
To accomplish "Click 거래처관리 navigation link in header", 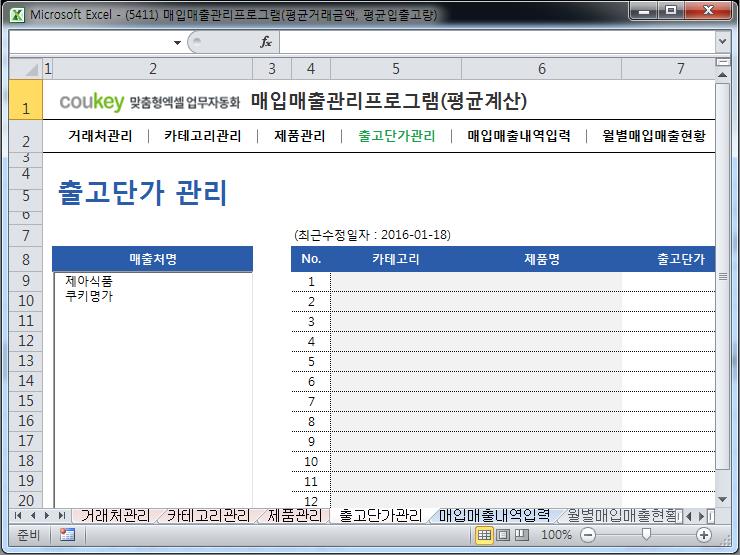I will [100, 136].
